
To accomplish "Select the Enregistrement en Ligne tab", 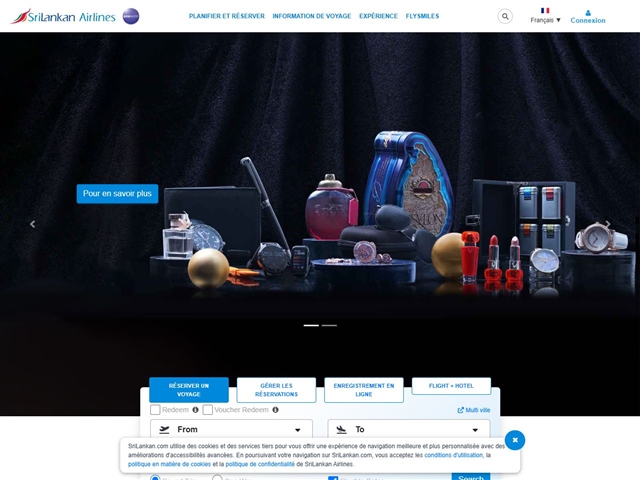I will pos(364,390).
